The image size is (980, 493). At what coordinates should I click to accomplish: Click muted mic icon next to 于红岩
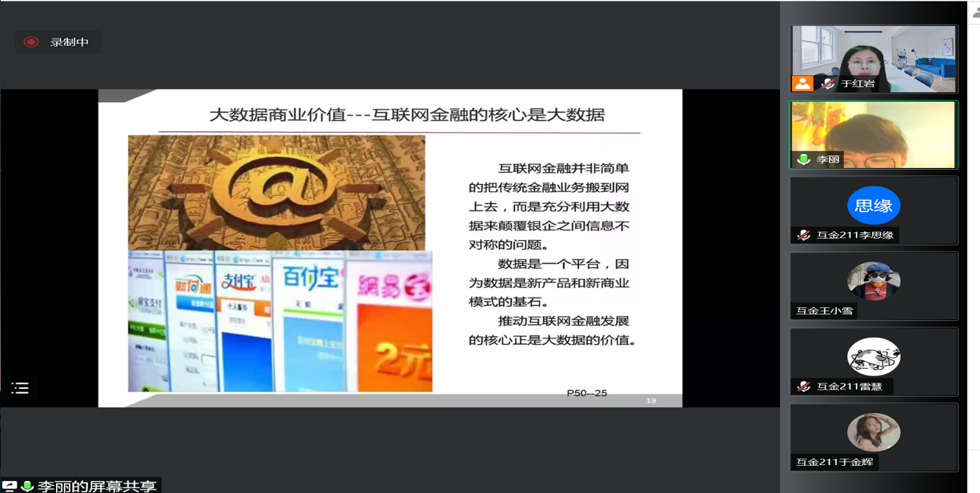coord(828,83)
